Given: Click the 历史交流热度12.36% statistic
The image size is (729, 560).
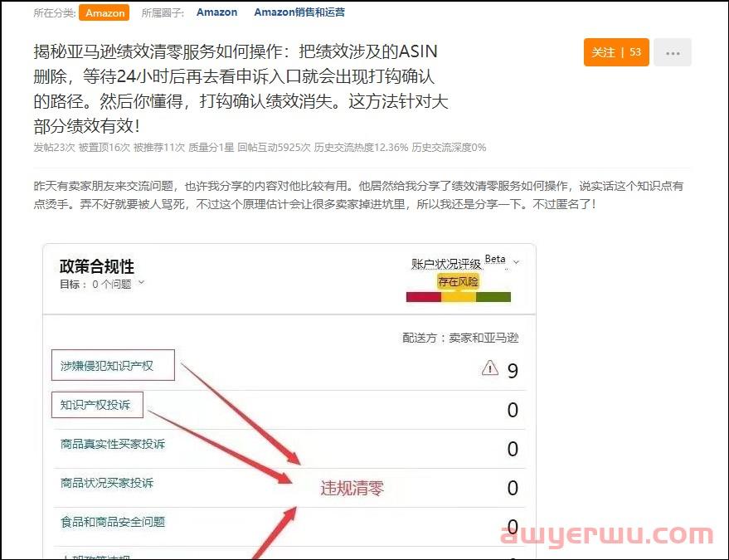Looking at the screenshot, I should click(x=361, y=148).
